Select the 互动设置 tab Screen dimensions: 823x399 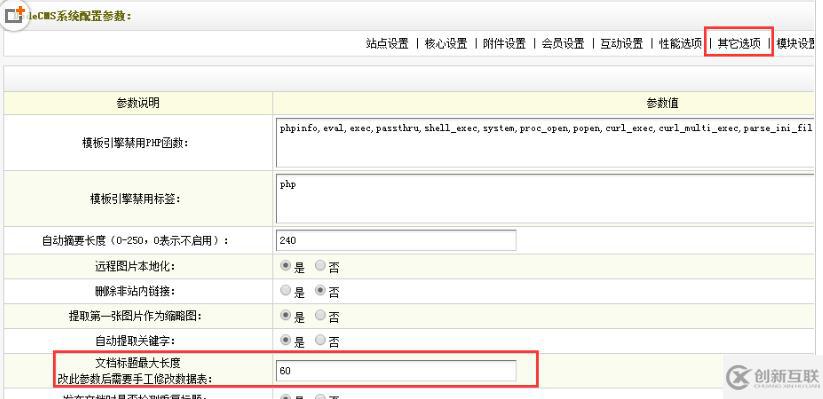pyautogui.click(x=622, y=44)
